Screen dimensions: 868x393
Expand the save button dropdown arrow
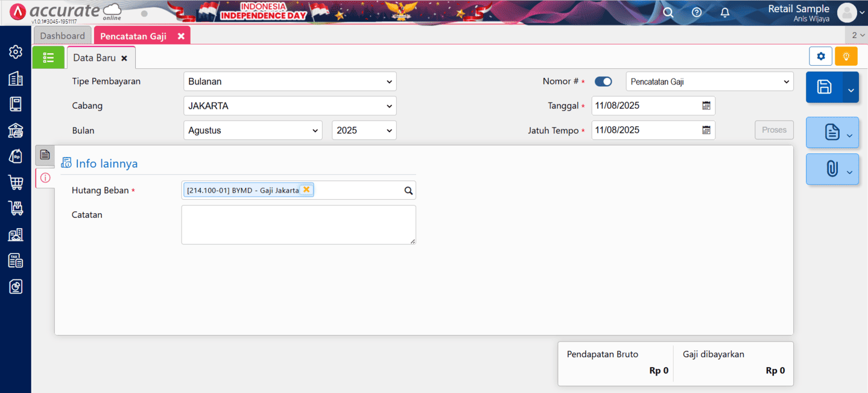pyautogui.click(x=851, y=90)
